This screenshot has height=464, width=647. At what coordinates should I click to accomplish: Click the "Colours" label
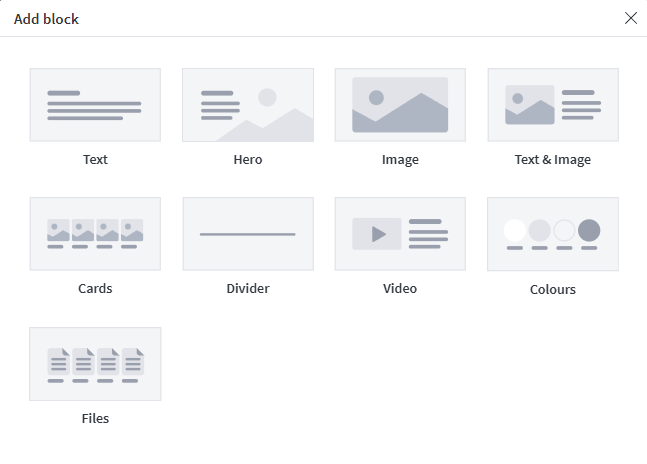(553, 290)
